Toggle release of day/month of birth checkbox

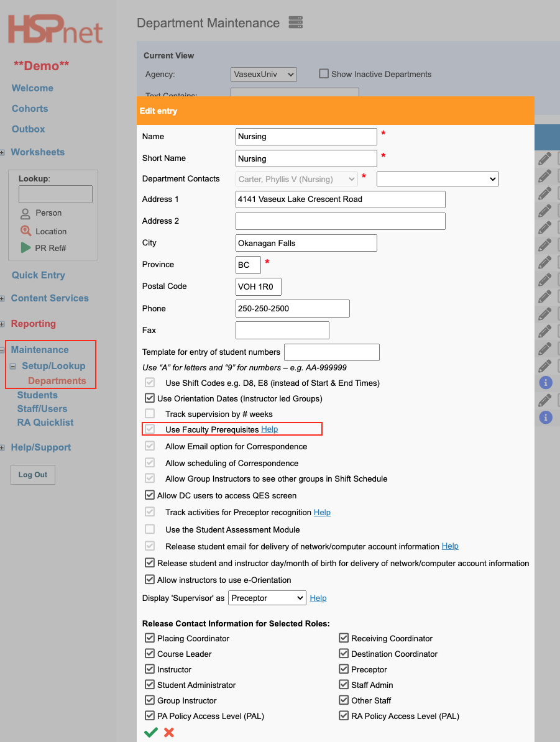(150, 562)
